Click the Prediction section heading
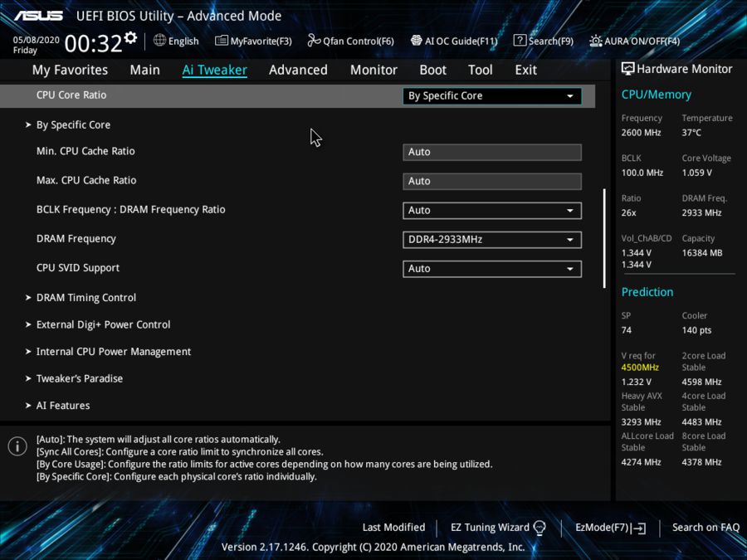747x560 pixels. [x=647, y=292]
